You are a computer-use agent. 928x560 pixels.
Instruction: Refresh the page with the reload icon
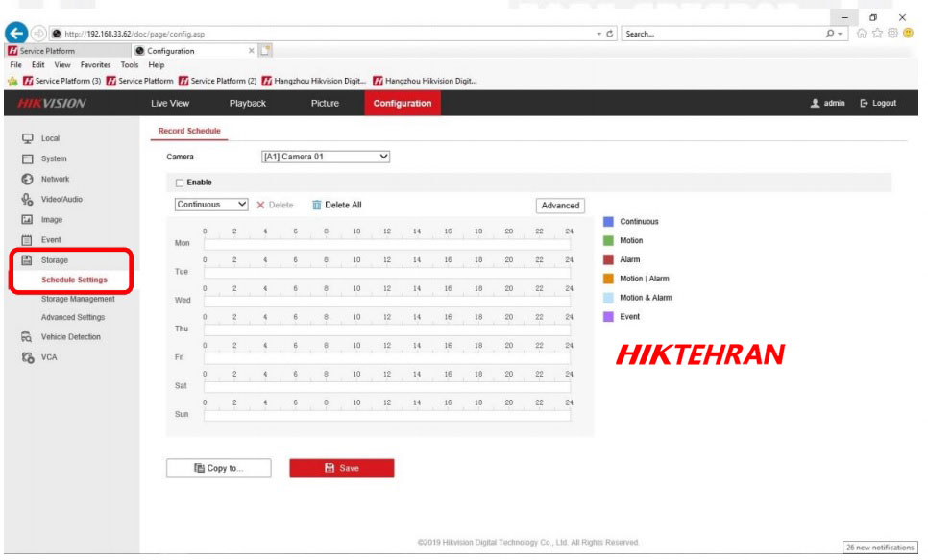(x=610, y=34)
